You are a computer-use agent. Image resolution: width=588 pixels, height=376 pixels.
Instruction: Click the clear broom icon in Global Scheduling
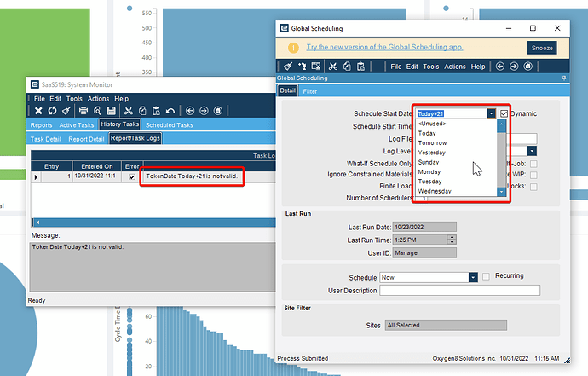pyautogui.click(x=288, y=67)
